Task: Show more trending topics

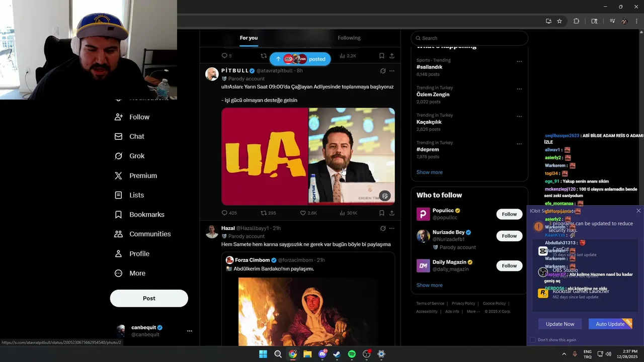Action: 429,172
